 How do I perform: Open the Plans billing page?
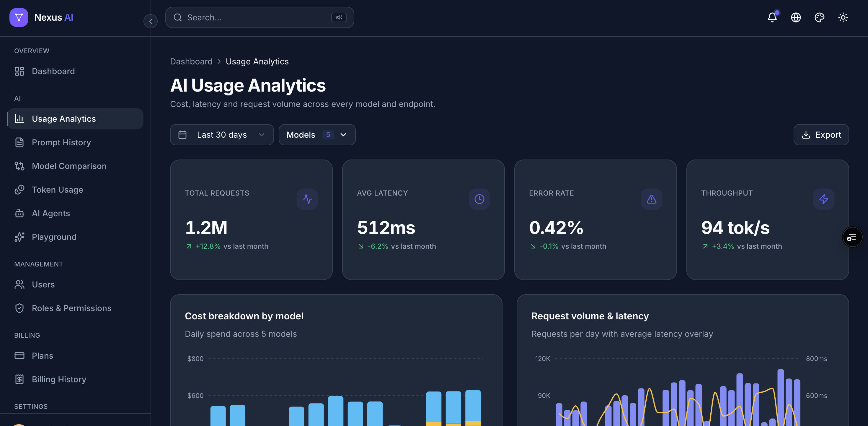75,355
